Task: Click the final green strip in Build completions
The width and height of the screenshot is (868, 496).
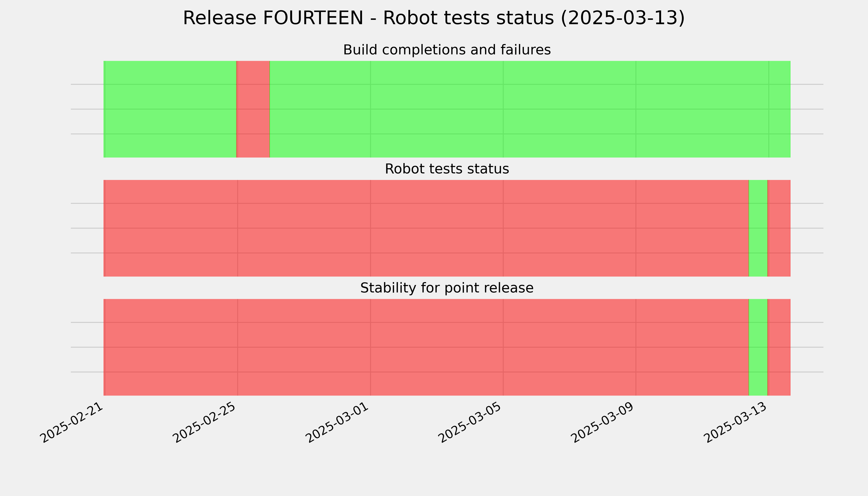Action: click(x=779, y=109)
